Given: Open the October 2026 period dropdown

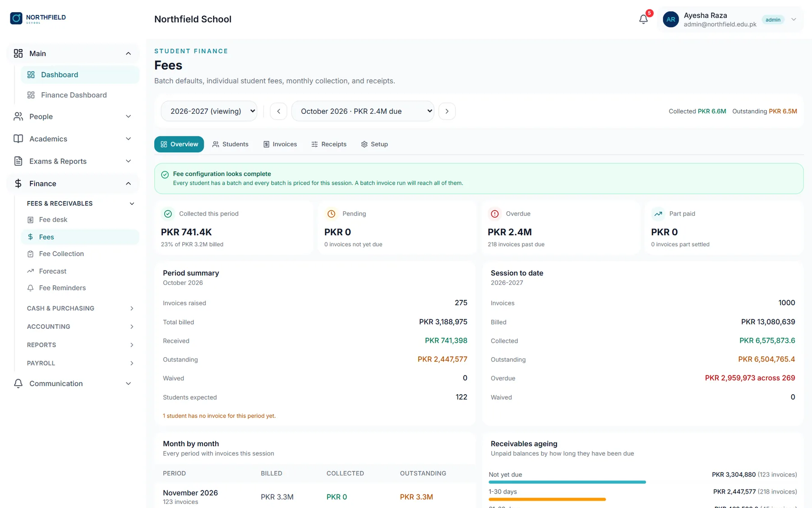Looking at the screenshot, I should [363, 111].
